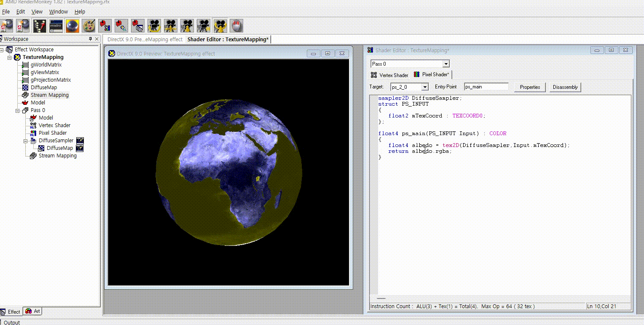Image resolution: width=644 pixels, height=325 pixels.
Task: Click the Entry Point ps_main field
Action: tap(486, 87)
